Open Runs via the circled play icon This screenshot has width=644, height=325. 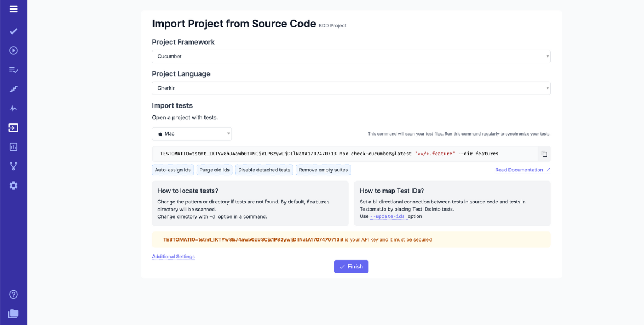pyautogui.click(x=13, y=50)
